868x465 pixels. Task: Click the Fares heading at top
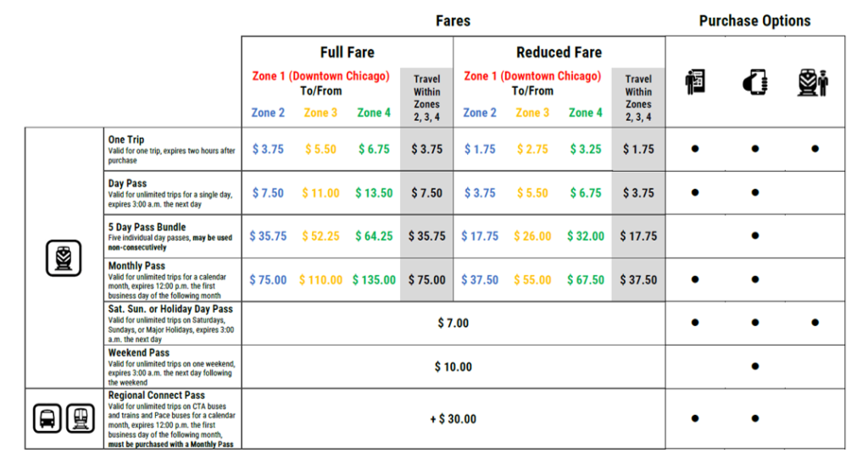453,21
